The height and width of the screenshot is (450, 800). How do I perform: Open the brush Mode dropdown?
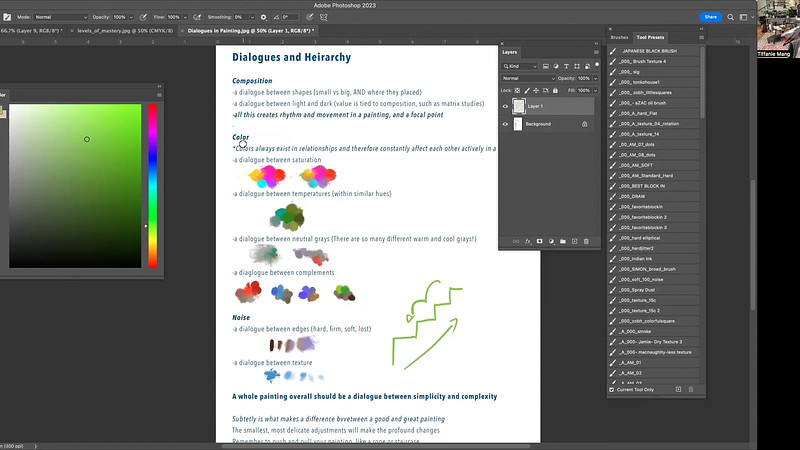[x=60, y=17]
